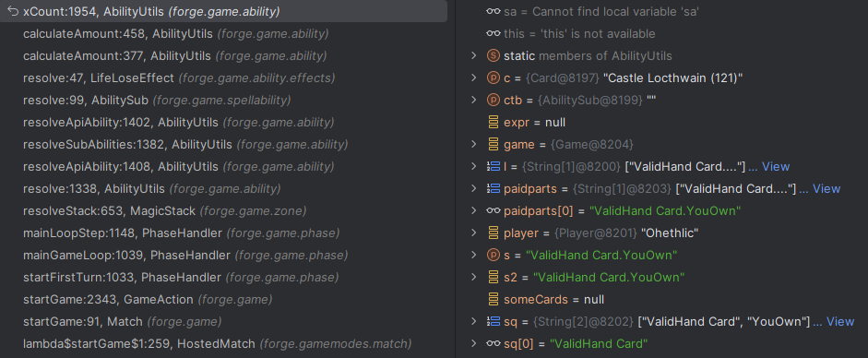
Task: Click the return arrow icon beside xCount:1954
Action: [x=13, y=12]
